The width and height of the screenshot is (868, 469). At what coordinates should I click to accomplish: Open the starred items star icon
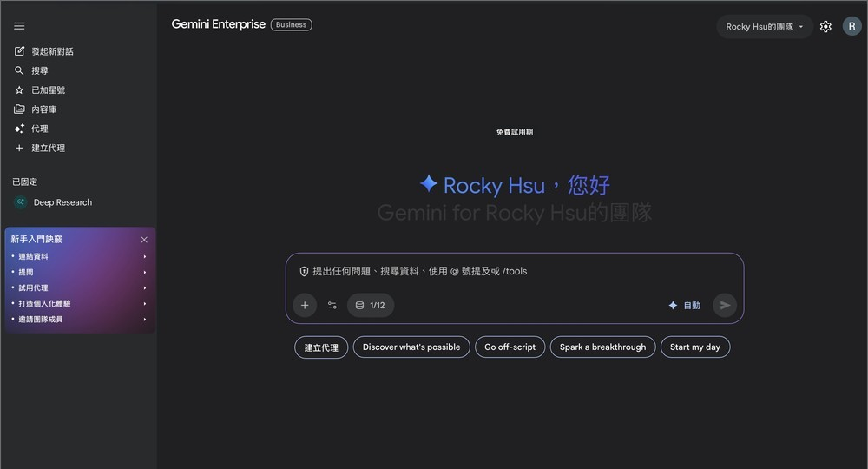(x=19, y=90)
